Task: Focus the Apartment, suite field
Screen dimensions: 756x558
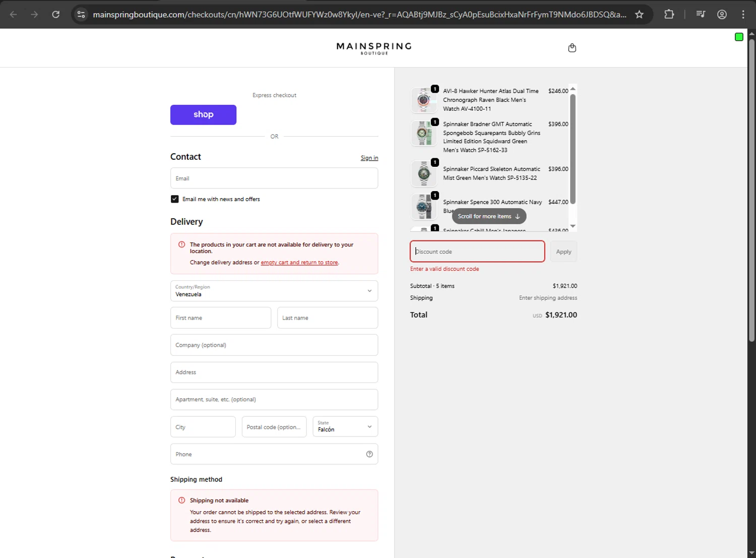Action: [x=274, y=400]
